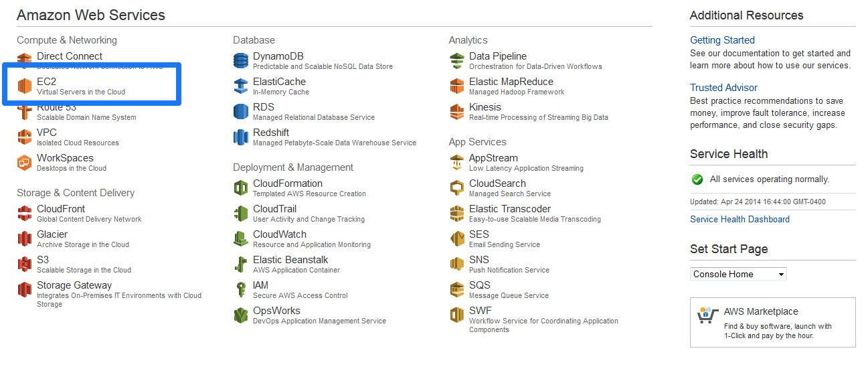Open the Elastic Beanstalk text link

[290, 260]
